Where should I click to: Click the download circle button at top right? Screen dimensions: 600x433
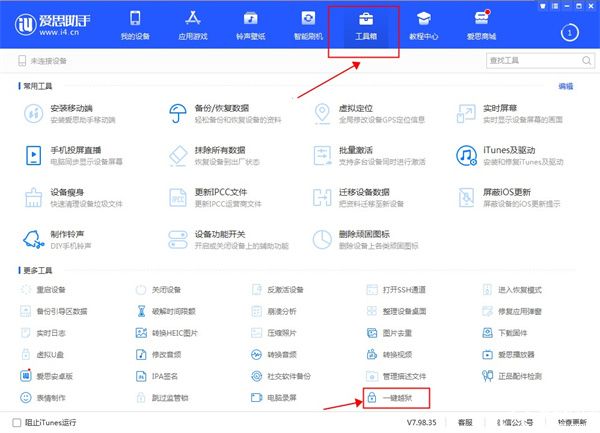pyautogui.click(x=568, y=32)
